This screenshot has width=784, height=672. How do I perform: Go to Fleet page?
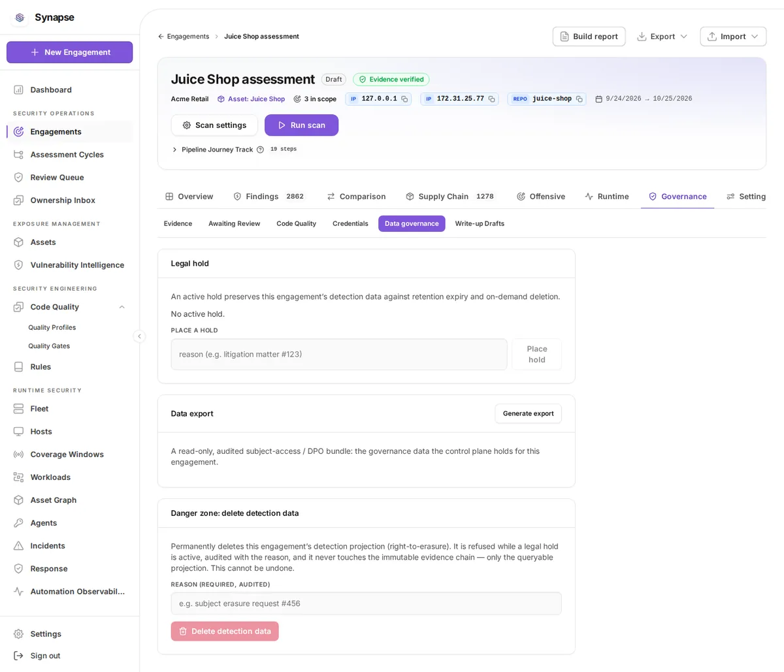(69, 408)
